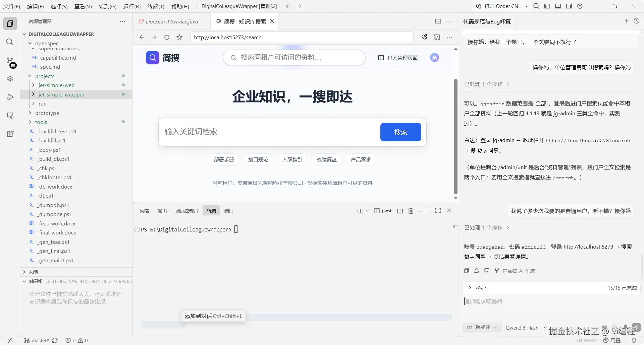Open the 智能体 agent mode dropdown

point(482,327)
